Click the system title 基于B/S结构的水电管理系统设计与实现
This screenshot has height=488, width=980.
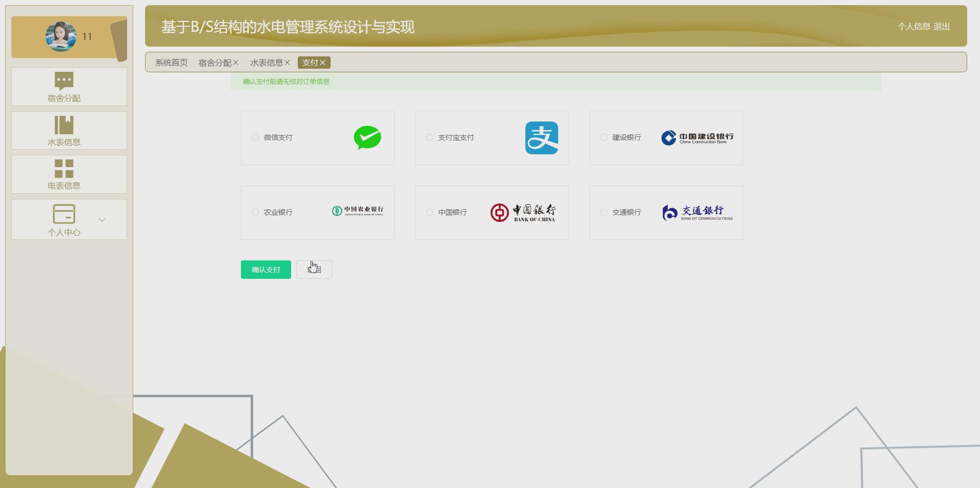click(288, 27)
